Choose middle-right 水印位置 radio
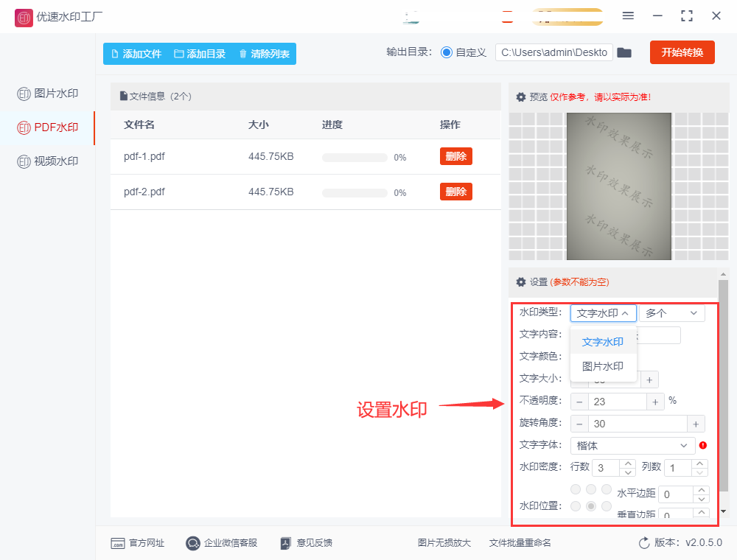 [607, 506]
